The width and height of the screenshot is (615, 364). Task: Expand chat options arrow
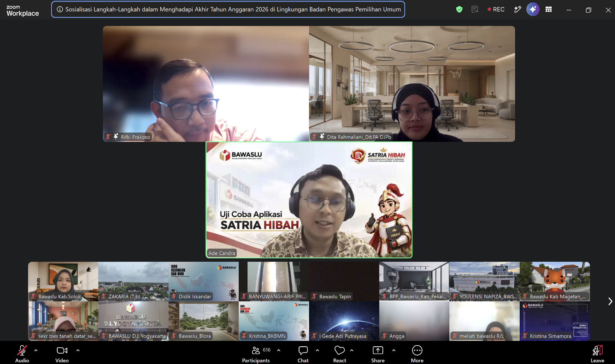tap(317, 350)
